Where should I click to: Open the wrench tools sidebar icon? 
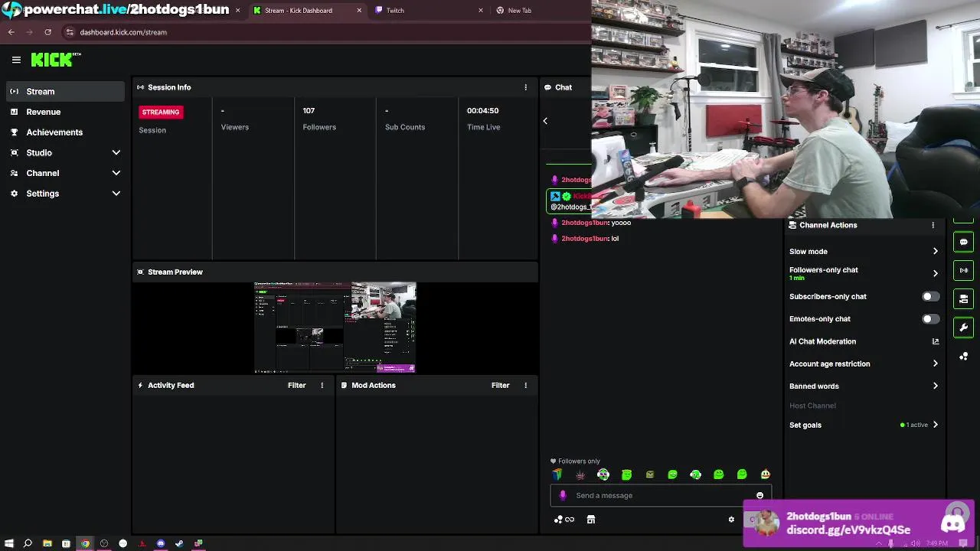[964, 328]
